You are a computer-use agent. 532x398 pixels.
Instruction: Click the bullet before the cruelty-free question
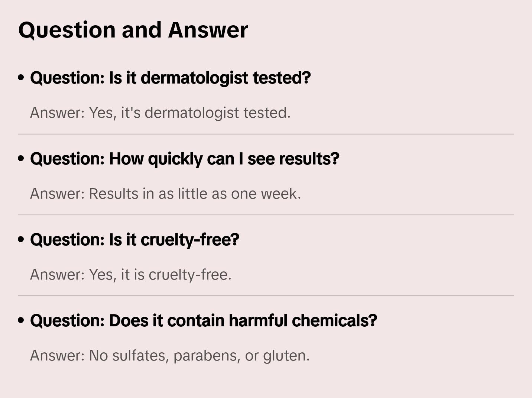(21, 239)
